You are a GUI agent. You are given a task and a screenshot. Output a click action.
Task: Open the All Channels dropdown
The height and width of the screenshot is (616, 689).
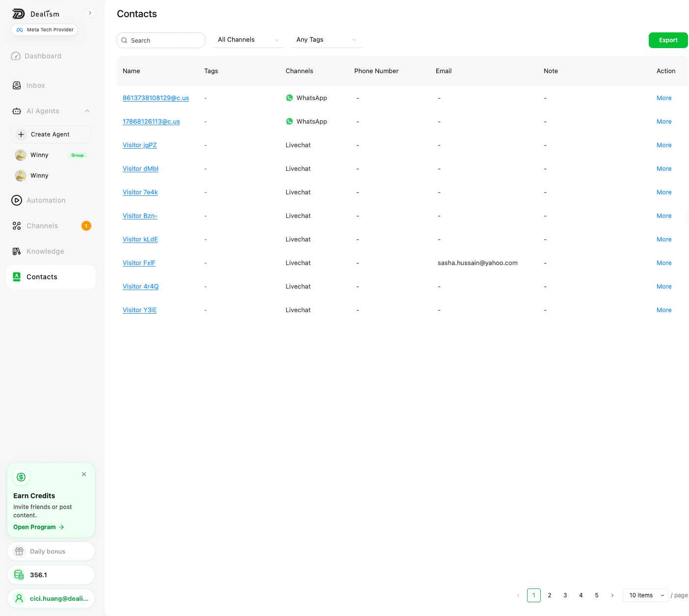[x=248, y=40]
